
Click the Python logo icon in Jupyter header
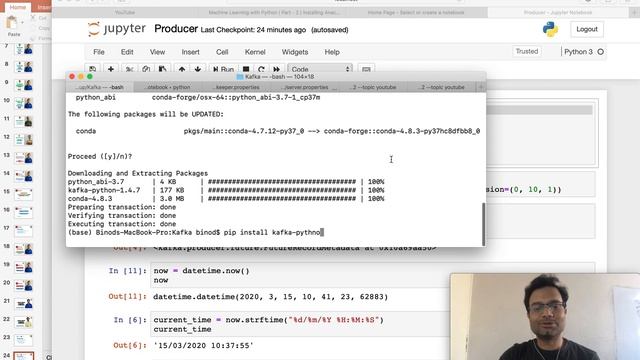[x=550, y=29]
